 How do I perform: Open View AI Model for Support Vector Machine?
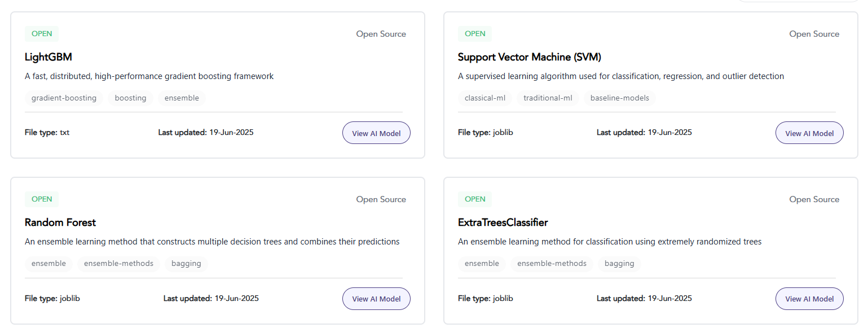[x=809, y=133]
